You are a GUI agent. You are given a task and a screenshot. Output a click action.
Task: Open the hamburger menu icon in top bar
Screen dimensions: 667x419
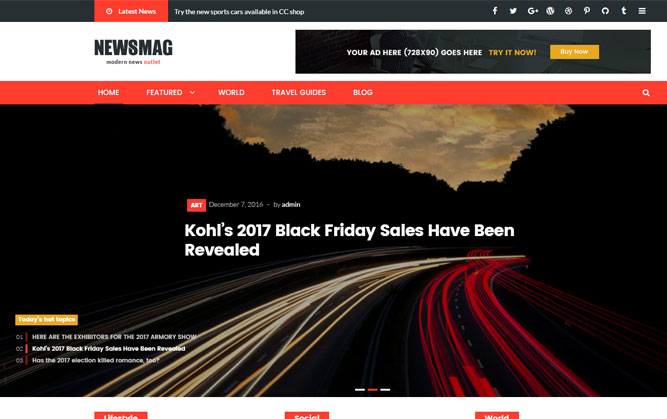(642, 11)
